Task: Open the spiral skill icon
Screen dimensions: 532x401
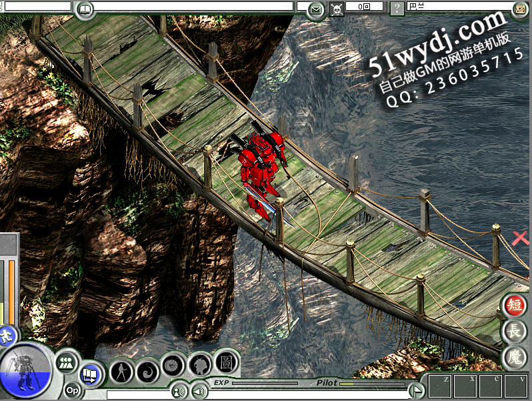Action: 147,372
